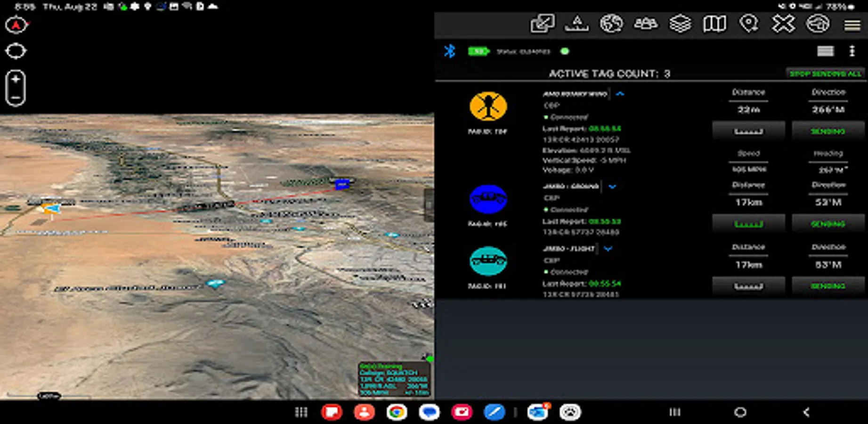Toggle SENDING for the JIMBO GROUND tag
Viewport: 868px width, 424px height.
click(828, 224)
